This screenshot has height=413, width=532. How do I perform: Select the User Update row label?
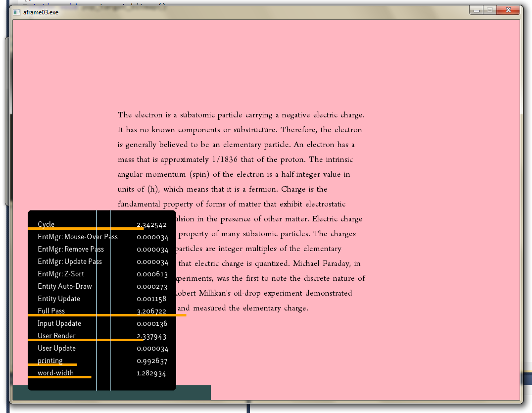pos(57,348)
